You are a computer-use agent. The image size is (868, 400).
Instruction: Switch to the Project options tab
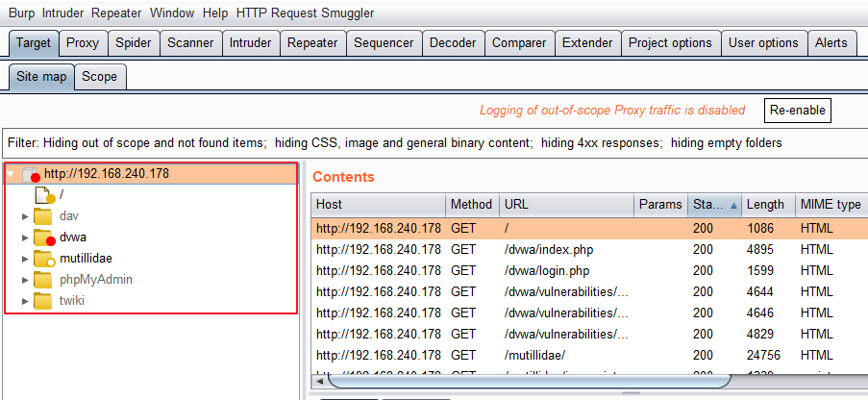(670, 43)
